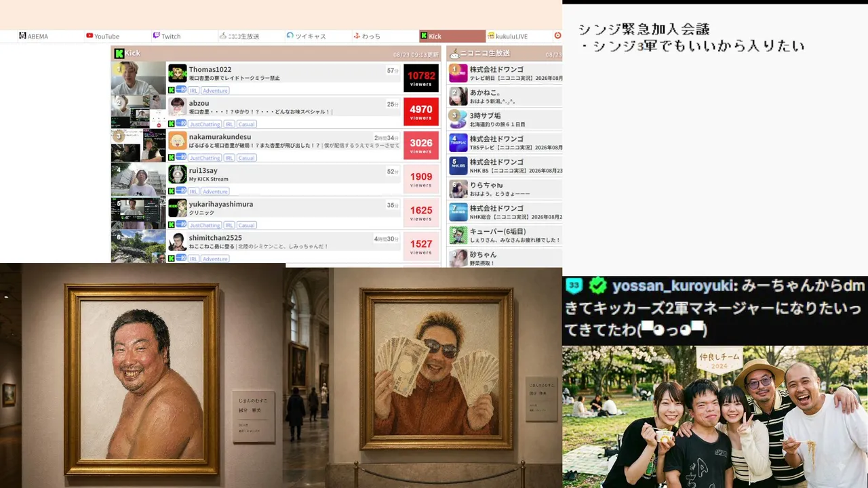This screenshot has width=868, height=488.
Task: Click the rank 1 株式会社ドワンゴ channel icon
Action: click(458, 73)
